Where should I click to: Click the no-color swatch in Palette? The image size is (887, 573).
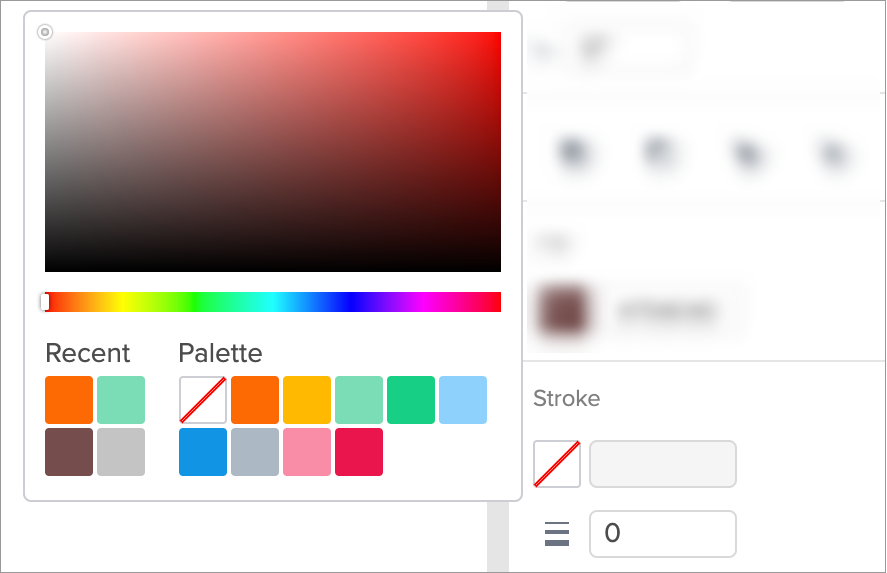coord(203,400)
